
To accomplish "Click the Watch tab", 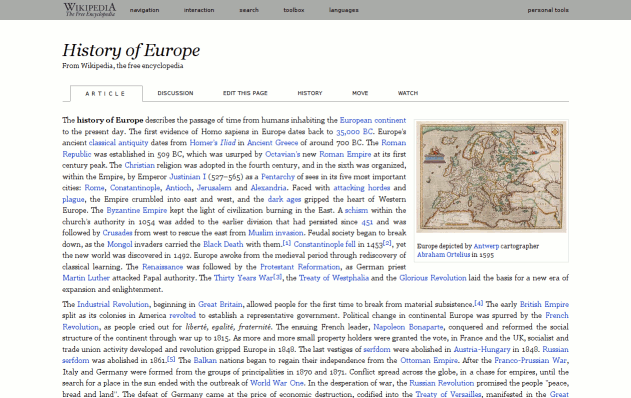I will (x=408, y=93).
